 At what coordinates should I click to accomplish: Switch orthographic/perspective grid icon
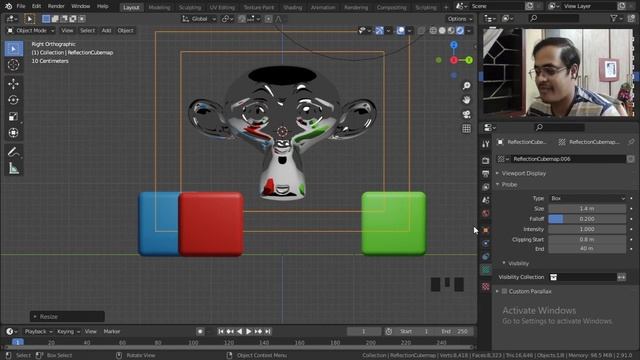coord(467,129)
